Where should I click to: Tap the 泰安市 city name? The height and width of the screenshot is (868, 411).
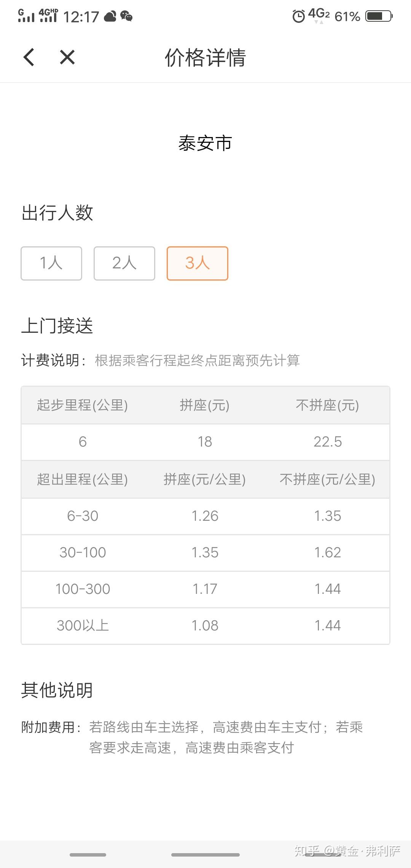coord(205,144)
